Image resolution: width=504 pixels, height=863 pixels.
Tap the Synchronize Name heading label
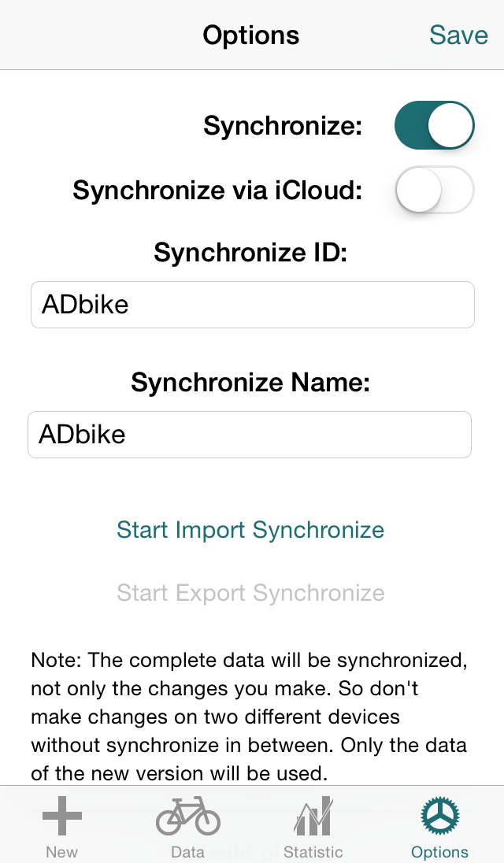(250, 382)
